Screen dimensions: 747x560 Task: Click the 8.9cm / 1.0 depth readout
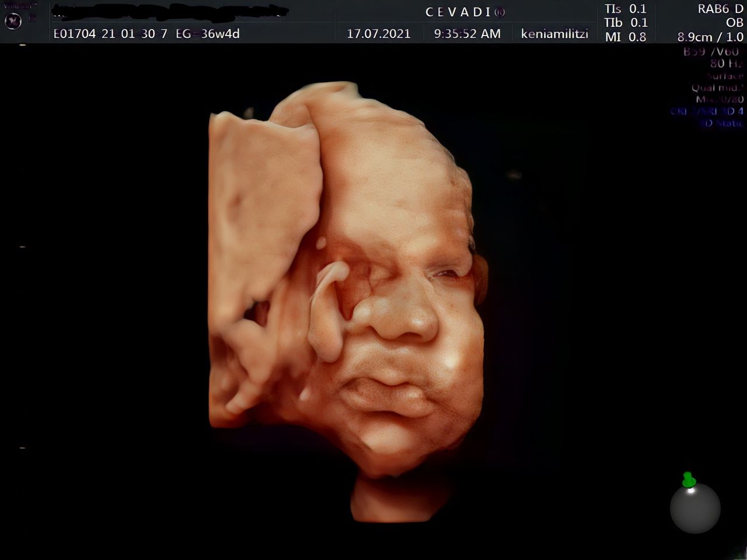pos(710,37)
